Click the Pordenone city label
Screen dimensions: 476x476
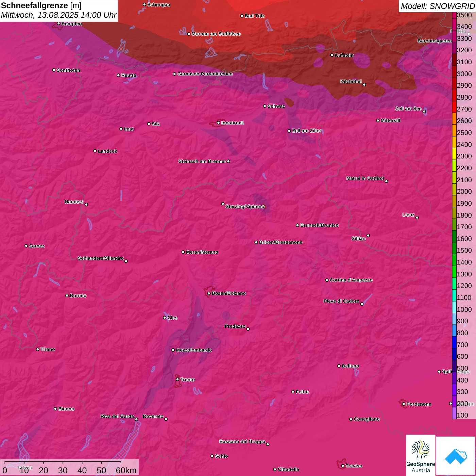419,404
